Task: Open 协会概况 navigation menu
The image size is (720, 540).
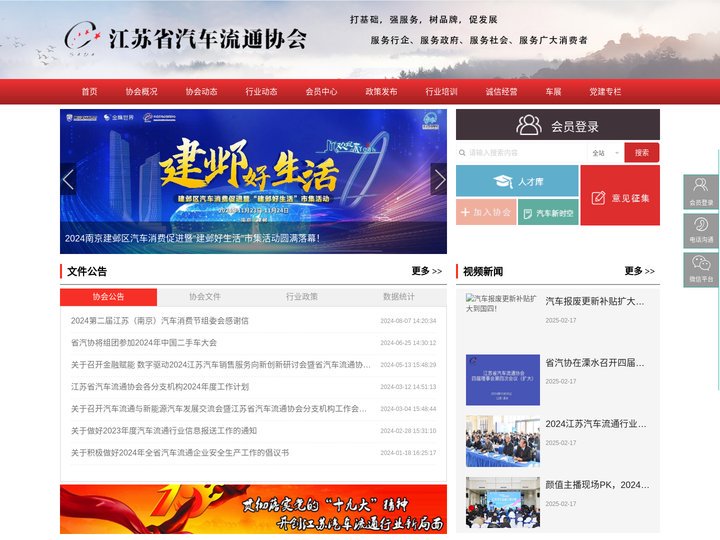Action: (141, 91)
